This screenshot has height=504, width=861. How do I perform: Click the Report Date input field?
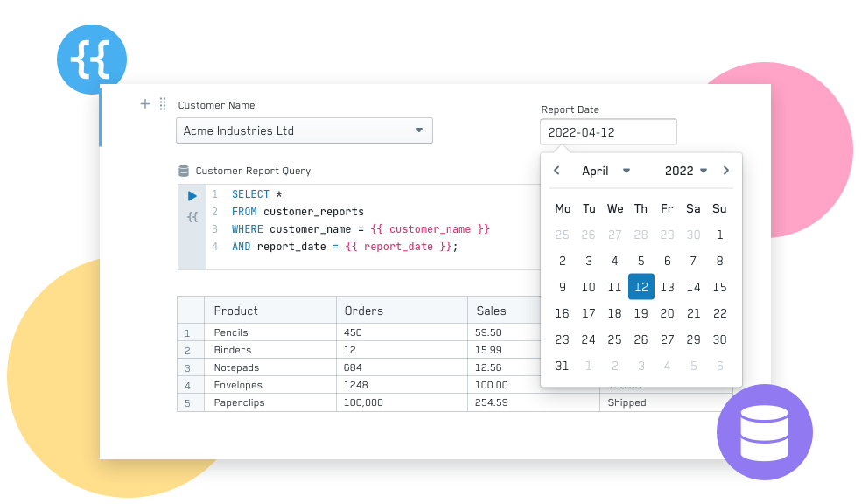(x=608, y=131)
